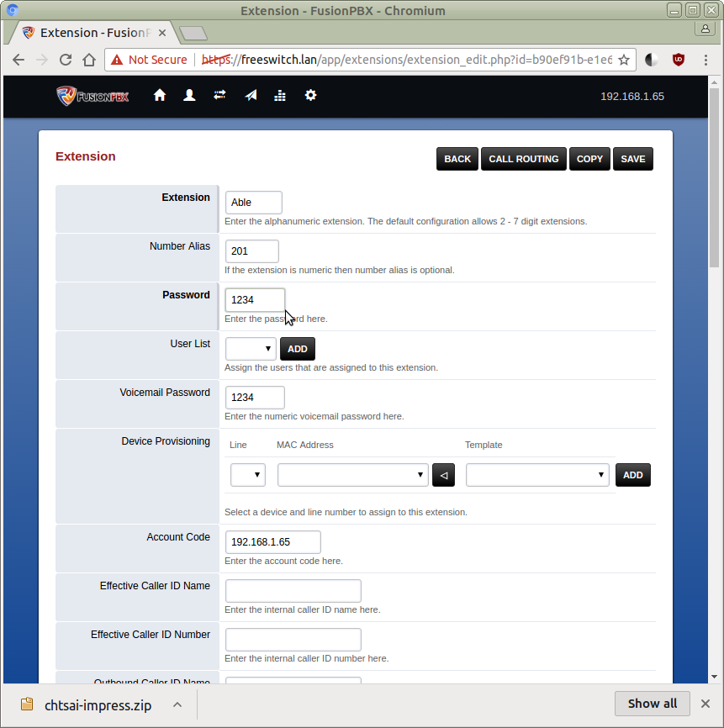Open the FusionPBX Home menu icon
724x728 pixels.
[x=160, y=96]
